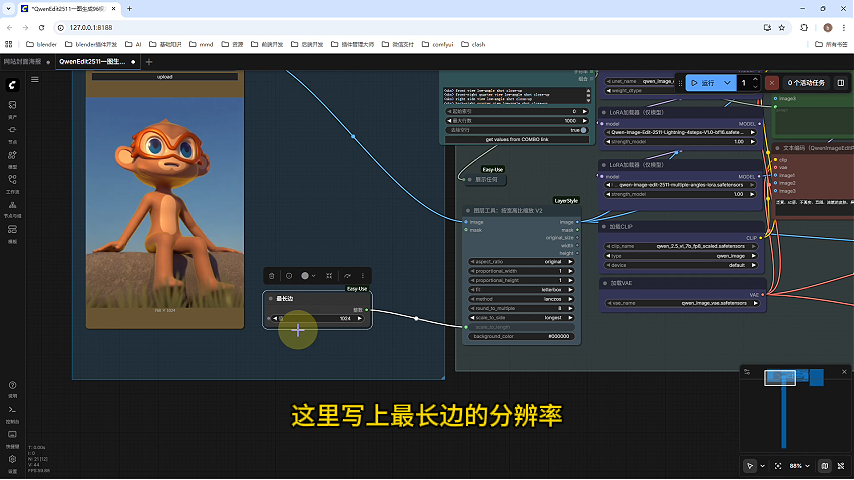This screenshot has height=480, width=854.
Task: Click the 最长边 value 1024 field
Action: (318, 318)
